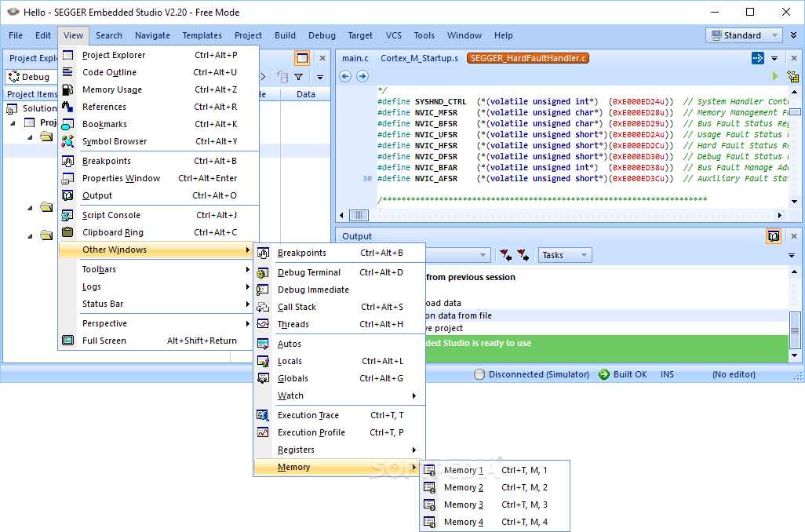
Task: Click the Execution Trace icon
Action: pyautogui.click(x=263, y=415)
